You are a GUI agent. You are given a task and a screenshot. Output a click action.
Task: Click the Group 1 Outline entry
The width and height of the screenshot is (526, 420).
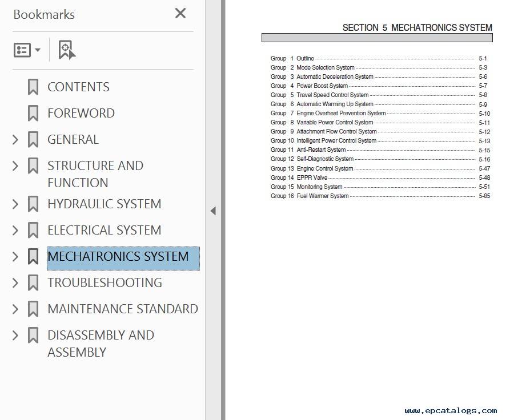click(x=380, y=58)
